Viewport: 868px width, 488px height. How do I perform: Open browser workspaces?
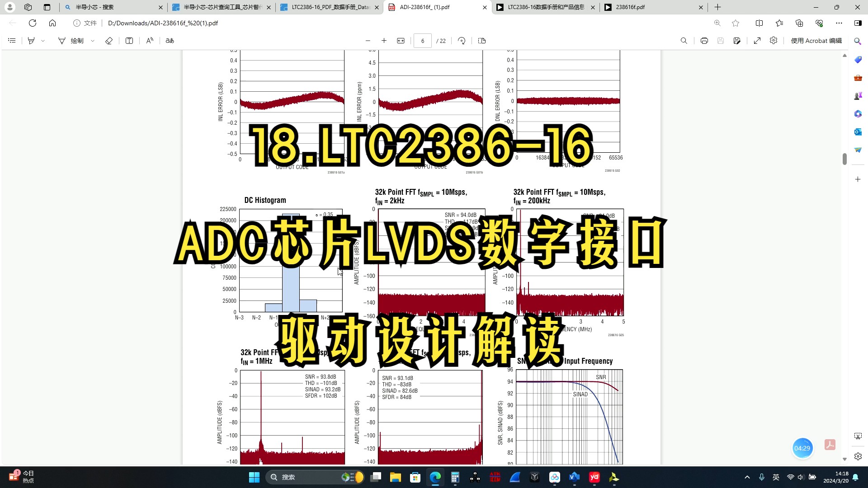point(28,7)
